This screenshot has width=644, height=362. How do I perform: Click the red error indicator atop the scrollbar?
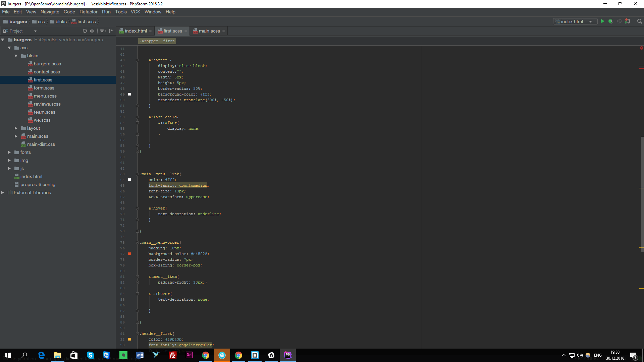pyautogui.click(x=641, y=48)
